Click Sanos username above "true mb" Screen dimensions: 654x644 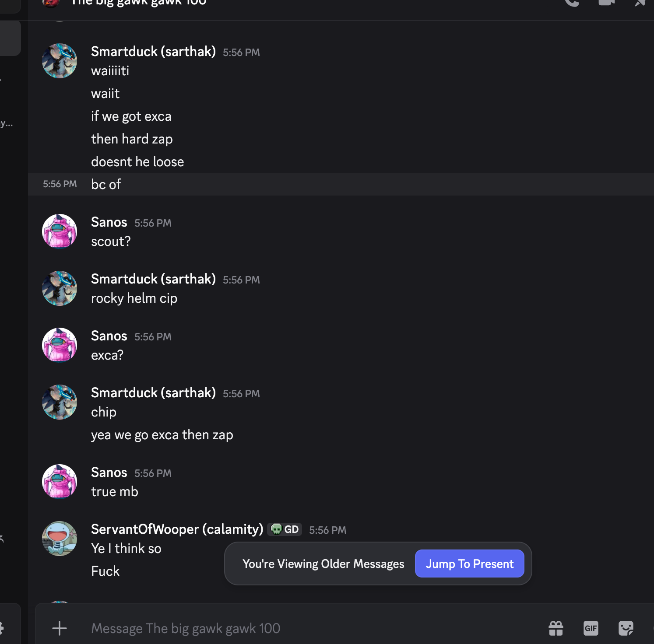coord(109,472)
